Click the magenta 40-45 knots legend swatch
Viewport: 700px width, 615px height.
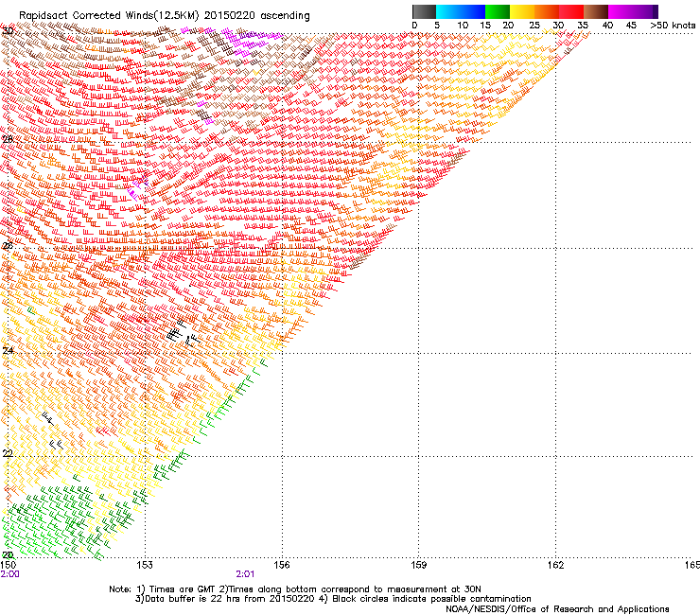[x=621, y=12]
